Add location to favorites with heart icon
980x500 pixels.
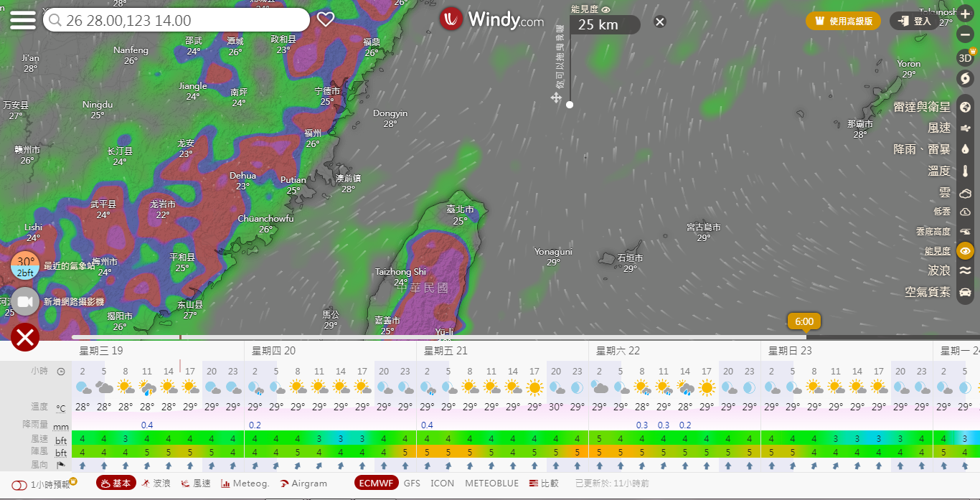(x=326, y=19)
